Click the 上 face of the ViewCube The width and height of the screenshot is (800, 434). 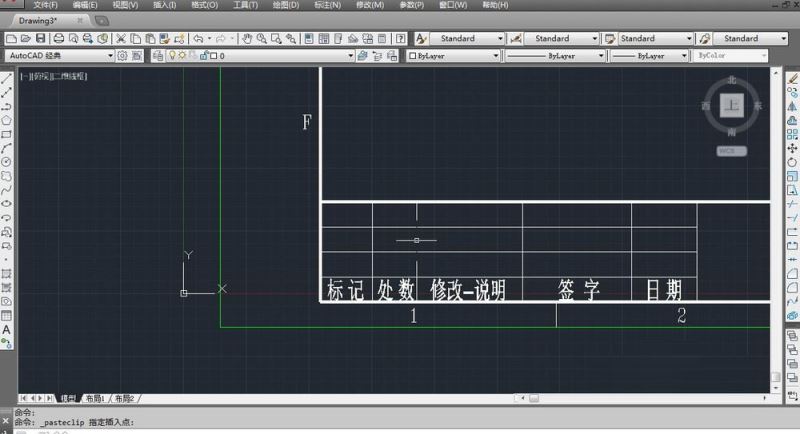tap(732, 105)
